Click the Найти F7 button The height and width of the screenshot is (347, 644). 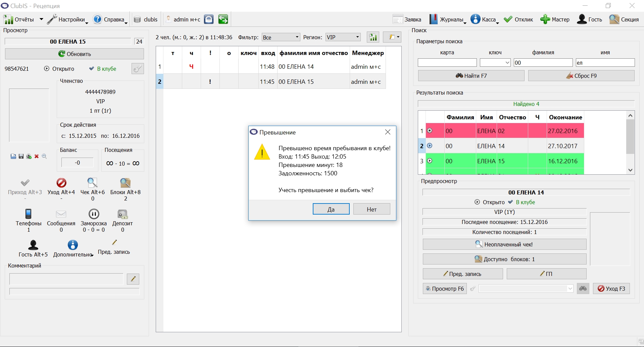(471, 76)
